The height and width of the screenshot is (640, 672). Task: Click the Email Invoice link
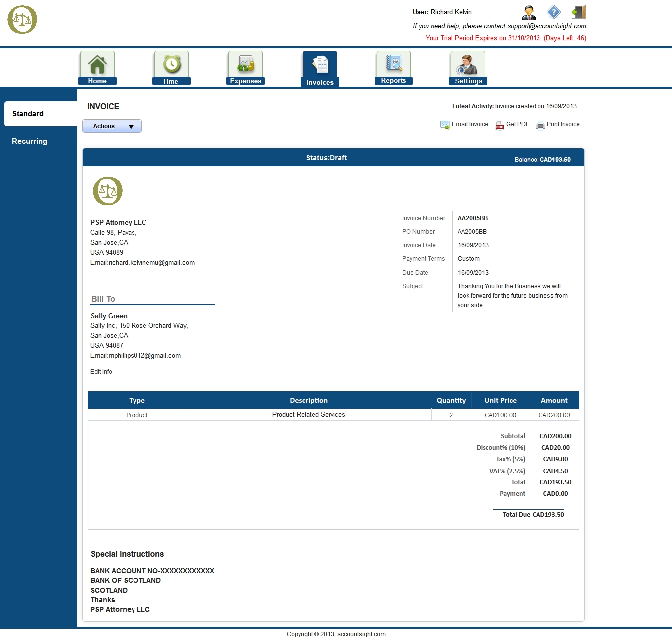click(x=470, y=124)
